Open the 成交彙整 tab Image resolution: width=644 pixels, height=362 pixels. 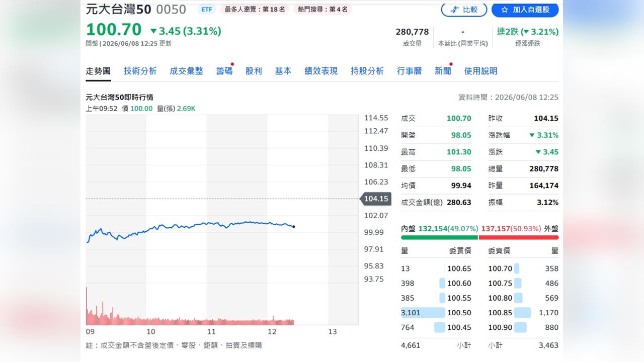[187, 71]
